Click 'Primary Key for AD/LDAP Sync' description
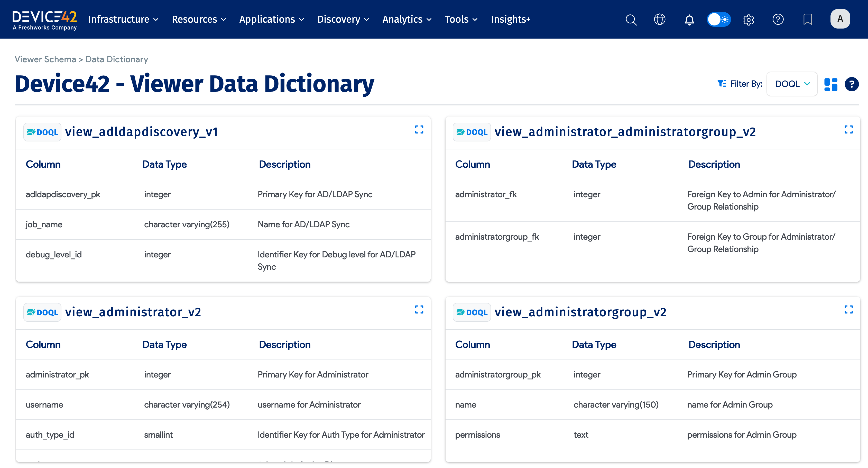Image resolution: width=868 pixels, height=468 pixels. point(315,194)
